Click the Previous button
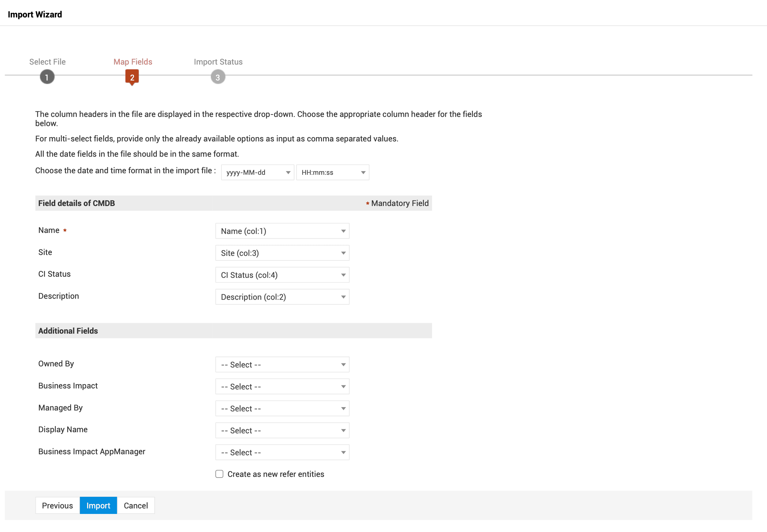 (57, 506)
